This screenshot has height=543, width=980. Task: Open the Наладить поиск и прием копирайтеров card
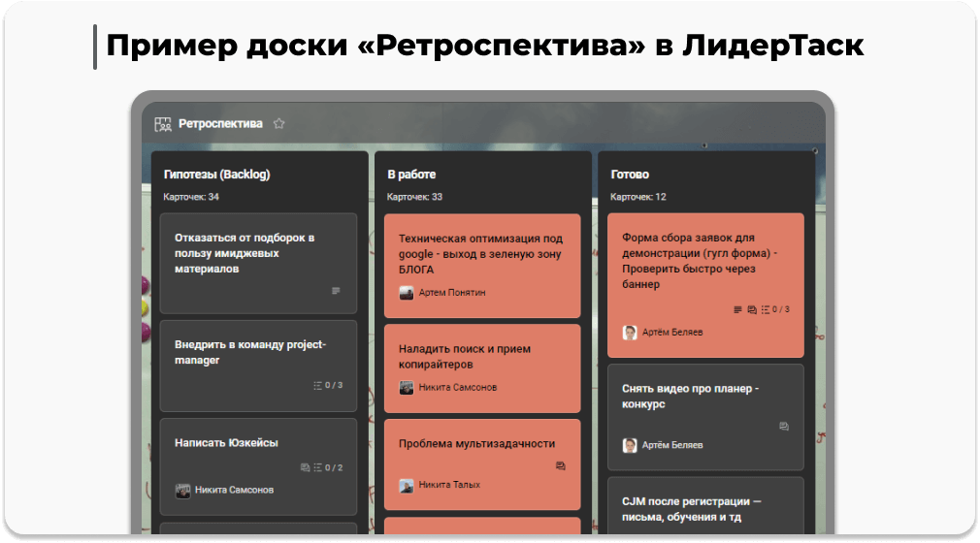coord(464,356)
